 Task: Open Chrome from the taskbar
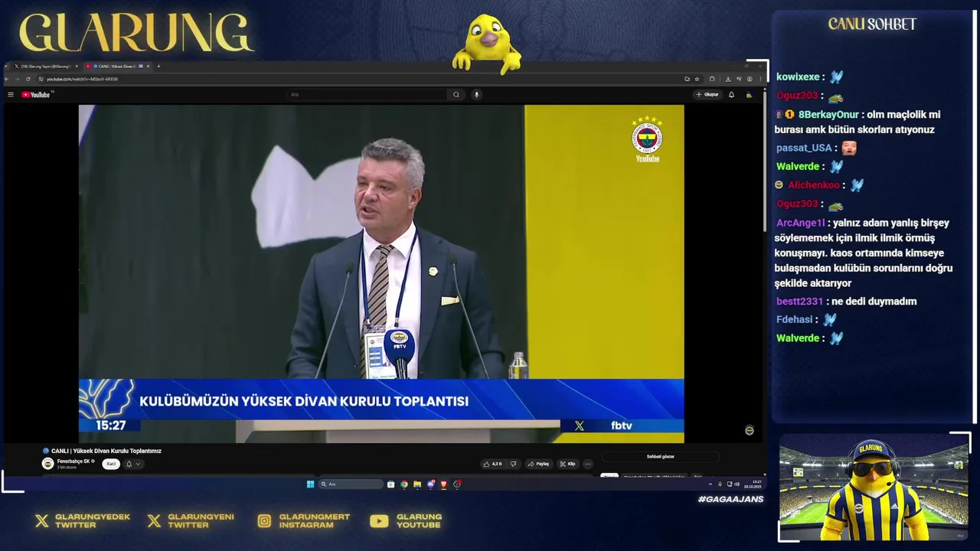[403, 484]
